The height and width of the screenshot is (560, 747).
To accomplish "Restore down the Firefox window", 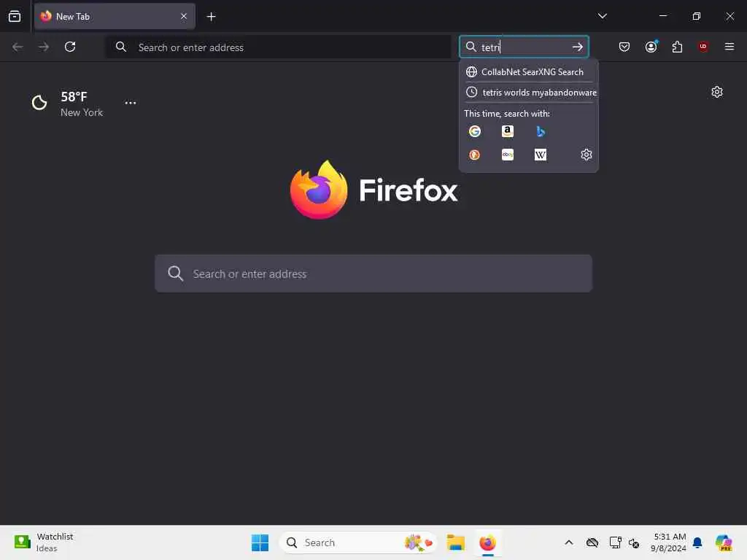I will tap(696, 16).
